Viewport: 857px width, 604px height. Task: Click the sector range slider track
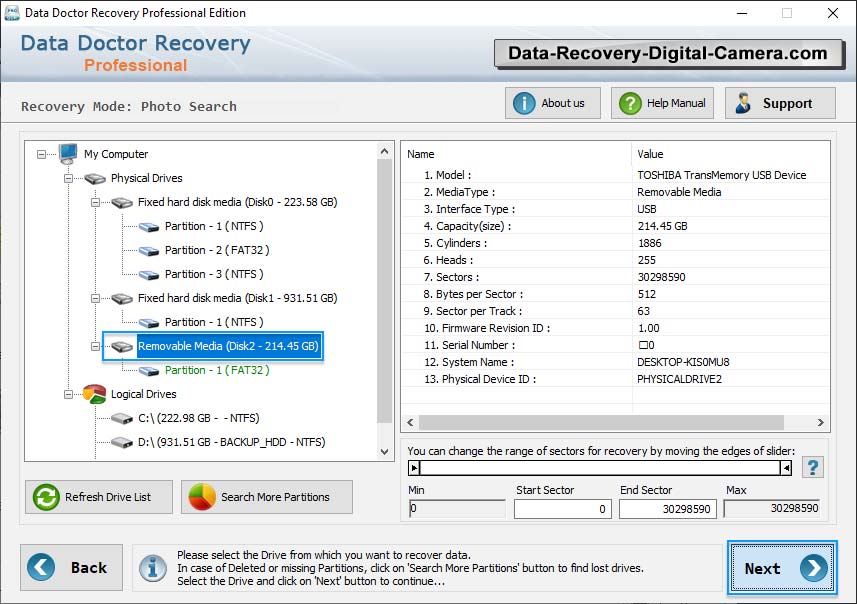(x=600, y=468)
